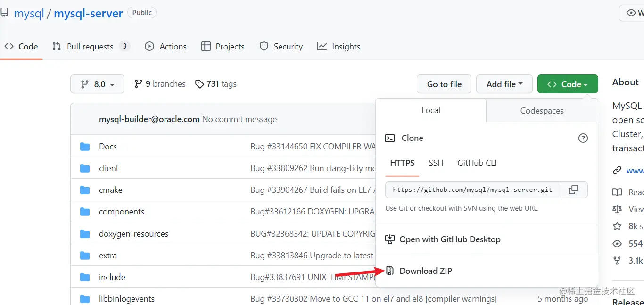Image resolution: width=644 pixels, height=305 pixels.
Task: Select the Local tab in clone popup
Action: [431, 110]
